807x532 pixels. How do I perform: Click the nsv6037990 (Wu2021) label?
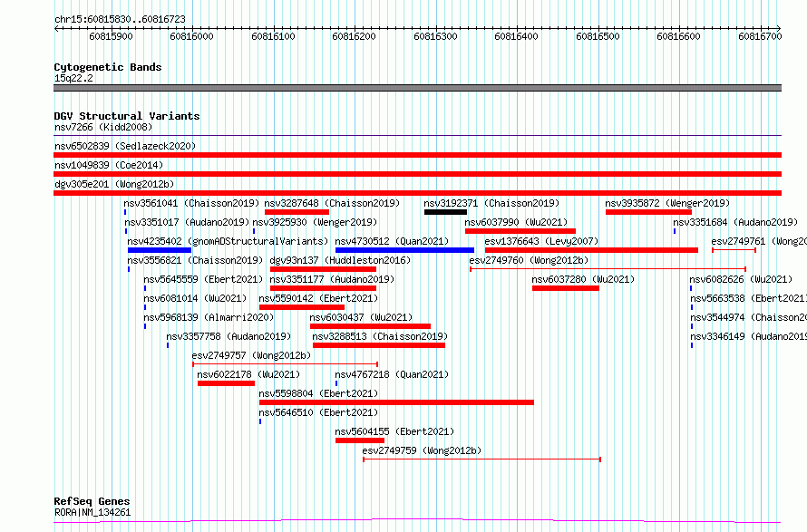click(x=516, y=222)
